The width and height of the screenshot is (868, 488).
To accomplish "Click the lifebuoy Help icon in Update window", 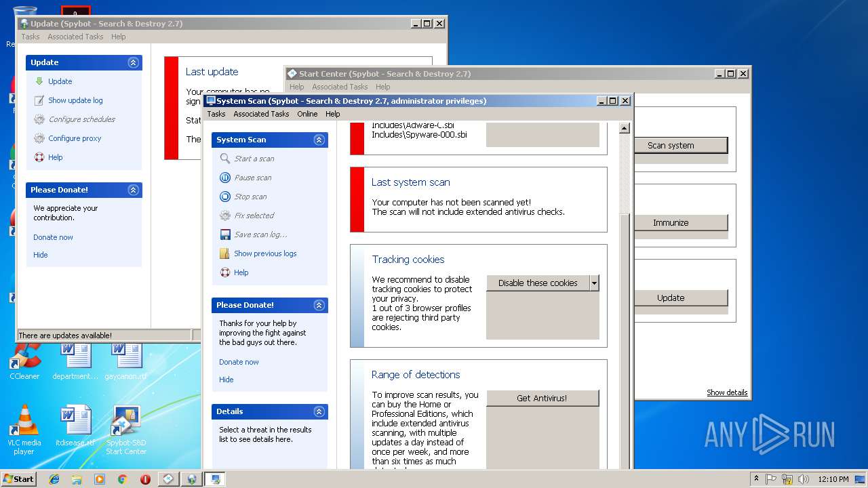I will [39, 157].
